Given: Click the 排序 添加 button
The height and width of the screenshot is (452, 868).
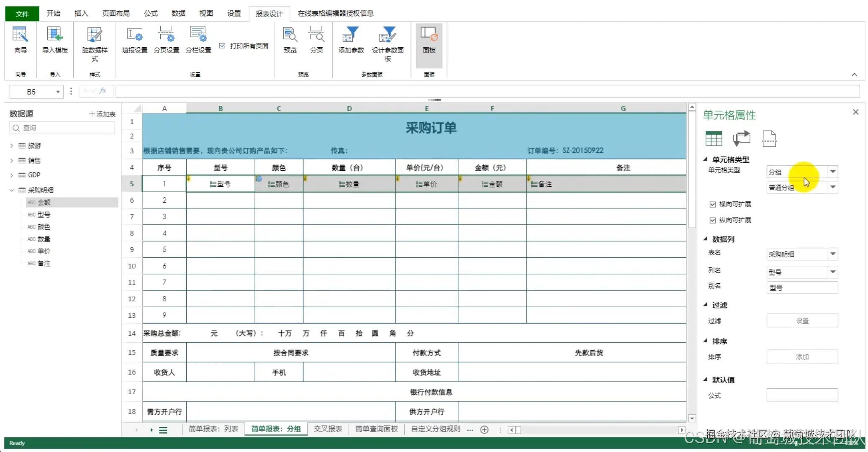Looking at the screenshot, I should 802,357.
